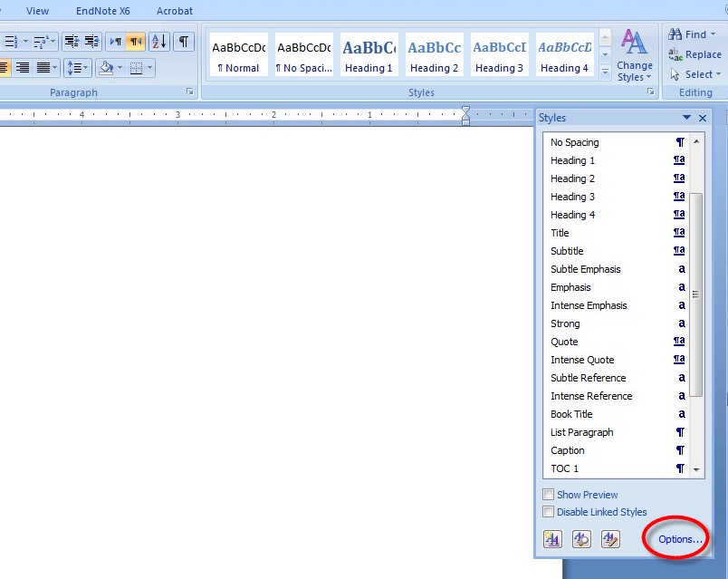Toggle the right-to-left text direction button
The image size is (728, 579).
coord(136,42)
